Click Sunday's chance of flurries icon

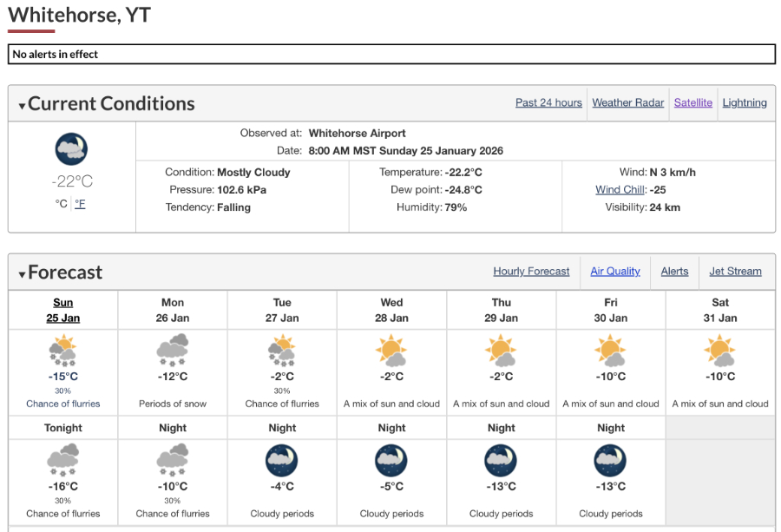62,352
